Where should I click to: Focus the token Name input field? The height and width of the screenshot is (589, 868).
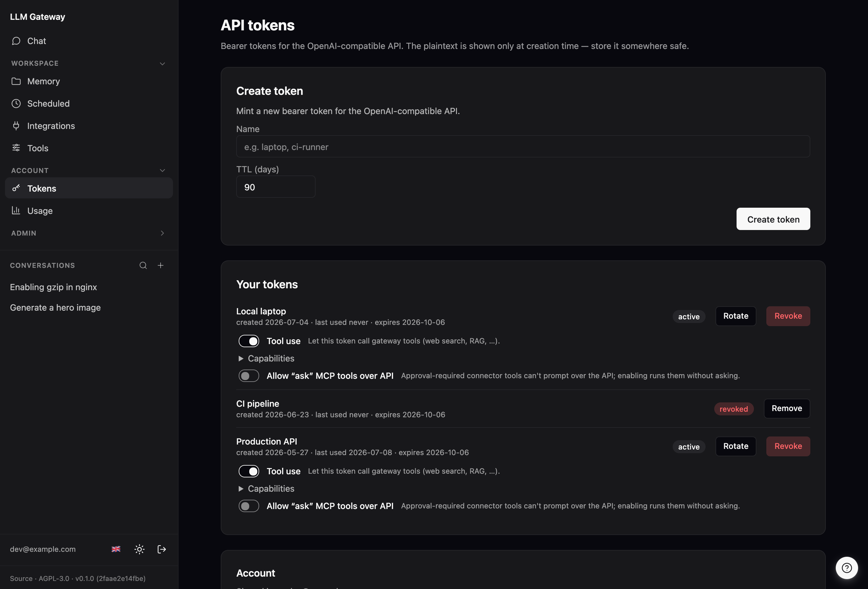pyautogui.click(x=523, y=147)
